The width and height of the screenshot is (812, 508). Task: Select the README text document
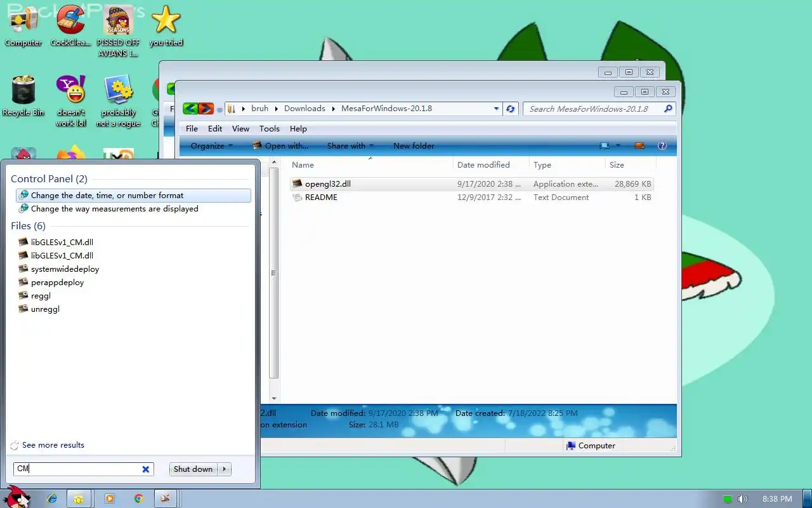pyautogui.click(x=471, y=197)
